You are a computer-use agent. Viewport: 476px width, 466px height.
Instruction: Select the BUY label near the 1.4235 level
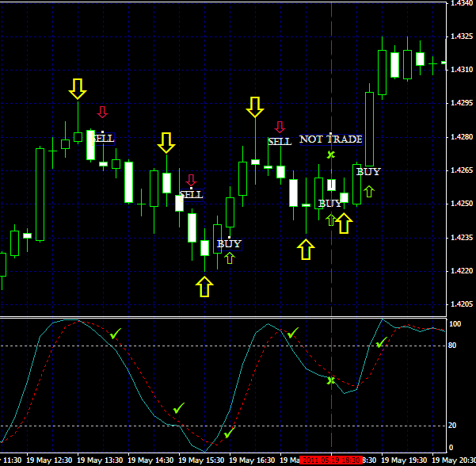[x=230, y=244]
